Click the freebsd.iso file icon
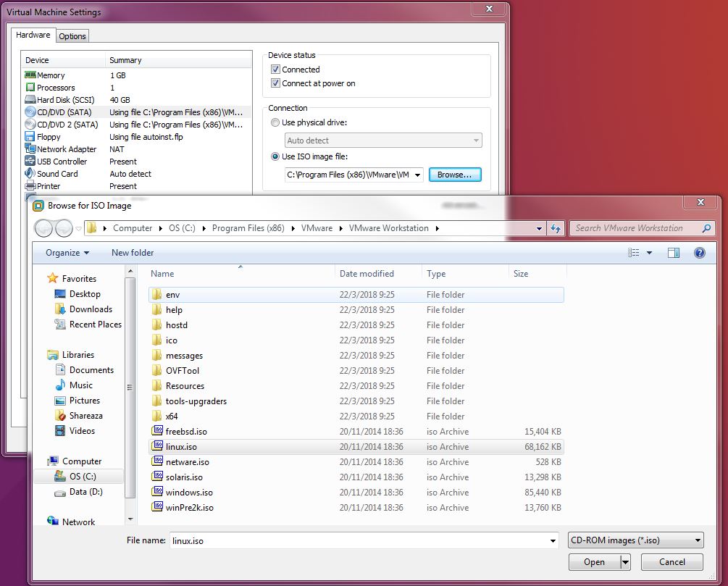 click(x=158, y=431)
